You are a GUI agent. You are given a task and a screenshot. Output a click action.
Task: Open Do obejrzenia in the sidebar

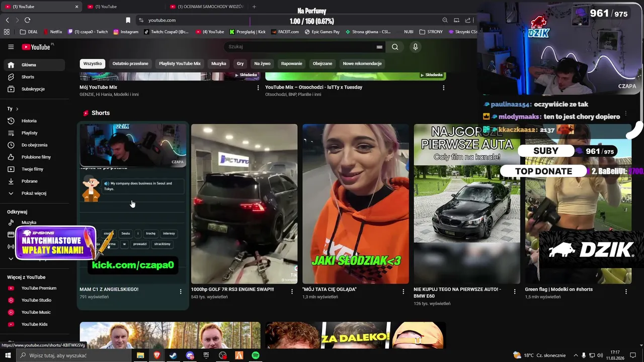click(34, 145)
